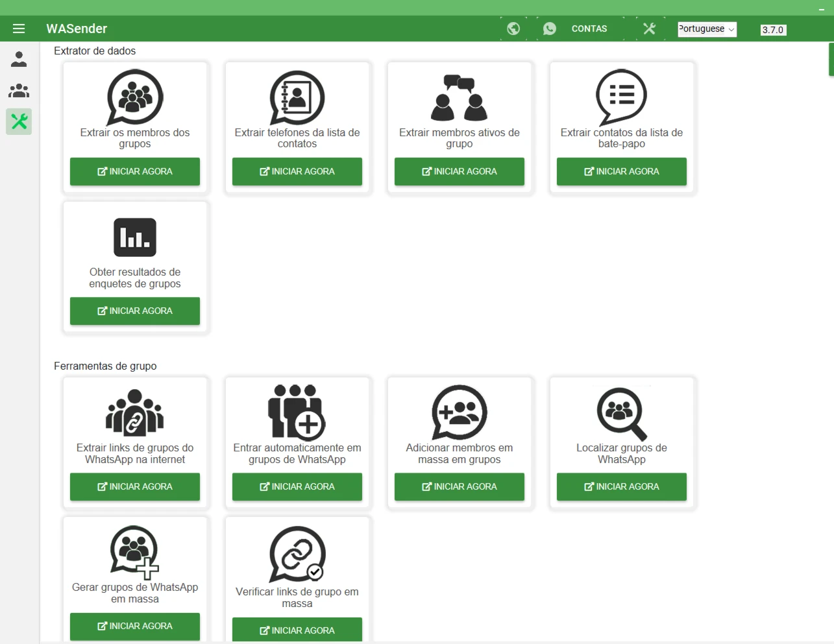Start Entrar automaticamente em grupos
Viewport: 834px width, 644px height.
(x=297, y=486)
